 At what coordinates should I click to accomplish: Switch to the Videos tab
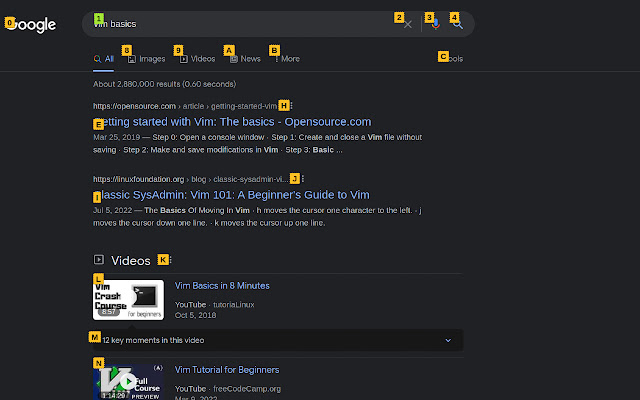point(198,59)
